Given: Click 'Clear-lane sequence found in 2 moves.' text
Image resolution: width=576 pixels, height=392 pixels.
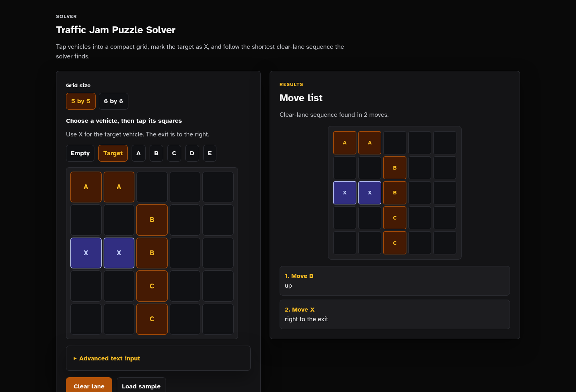Looking at the screenshot, I should [334, 115].
